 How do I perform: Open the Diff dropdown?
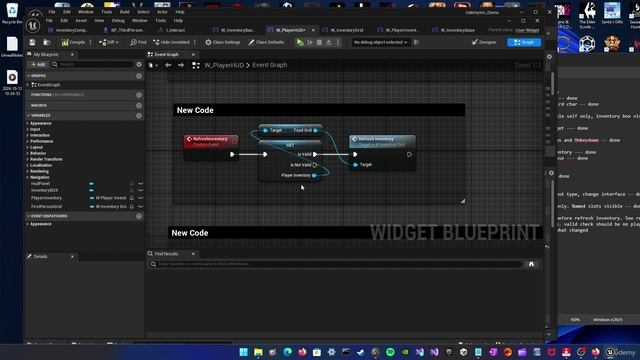[109, 42]
